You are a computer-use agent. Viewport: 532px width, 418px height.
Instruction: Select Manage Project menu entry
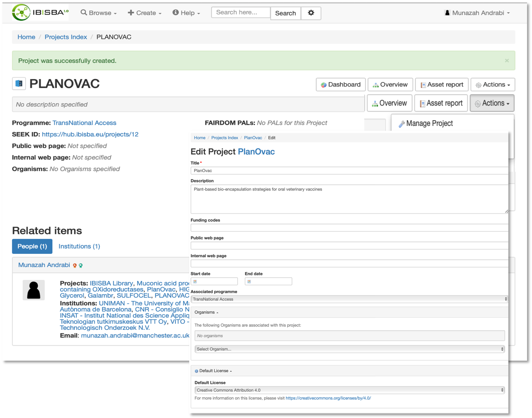click(429, 123)
